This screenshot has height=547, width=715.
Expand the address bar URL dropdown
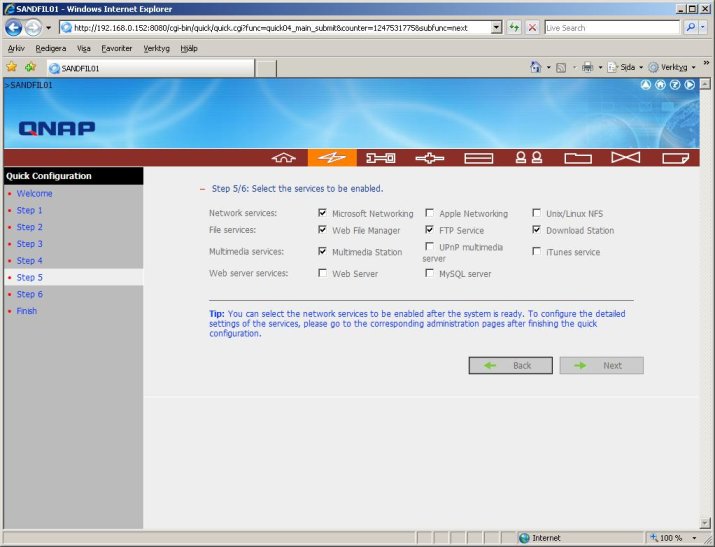[x=497, y=27]
